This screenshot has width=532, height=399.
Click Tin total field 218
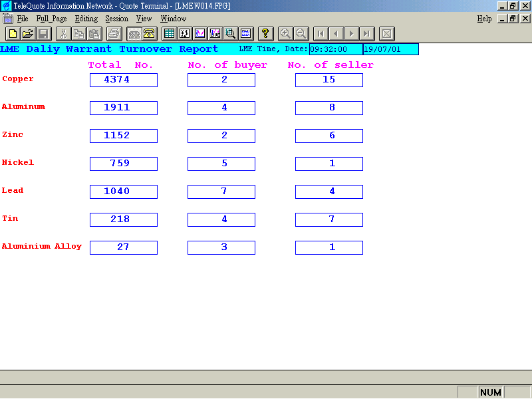[124, 219]
